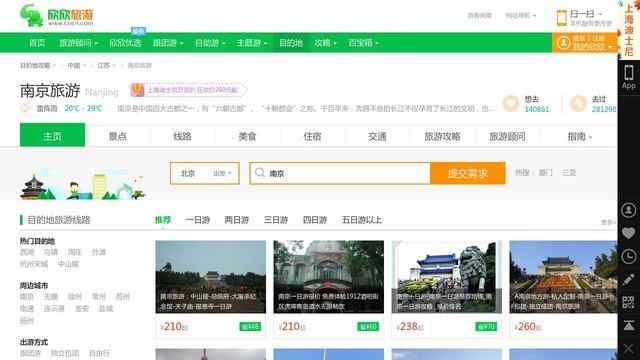640x360 pixels.
Task: Click the user account icon in right sidebar
Action: click(x=629, y=210)
